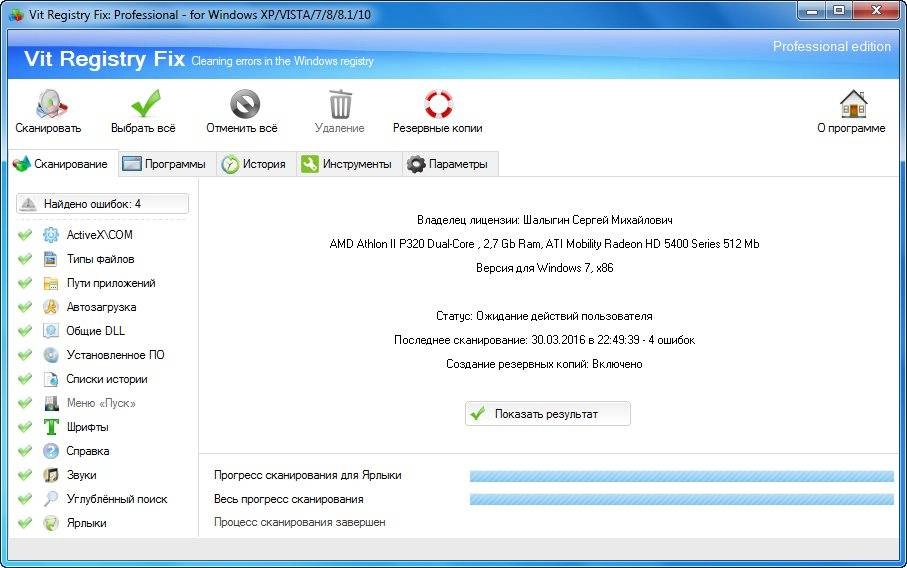Screen dimensions: 907x568
Task: Click the Звуки music note icon
Action: tap(51, 475)
